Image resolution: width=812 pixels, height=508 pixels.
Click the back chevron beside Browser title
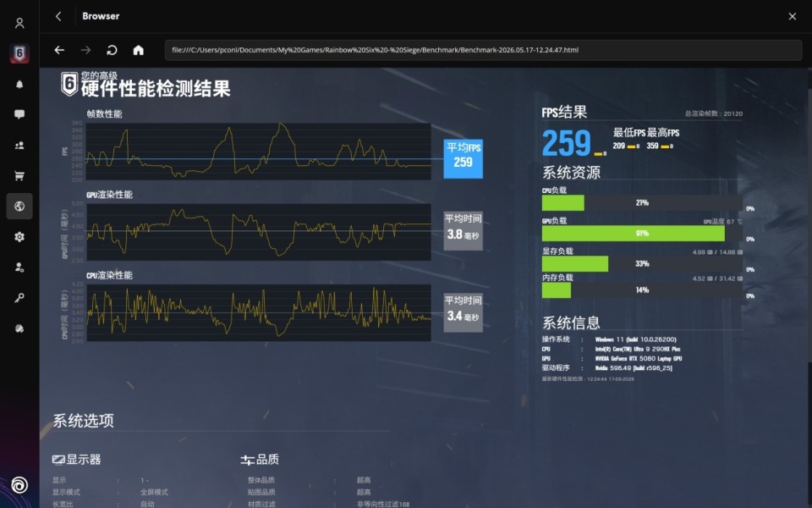58,16
